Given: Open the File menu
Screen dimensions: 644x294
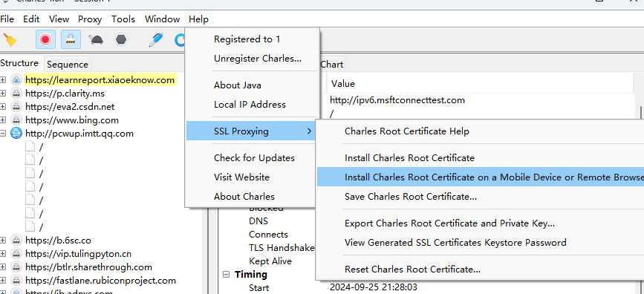Looking at the screenshot, I should [7, 19].
